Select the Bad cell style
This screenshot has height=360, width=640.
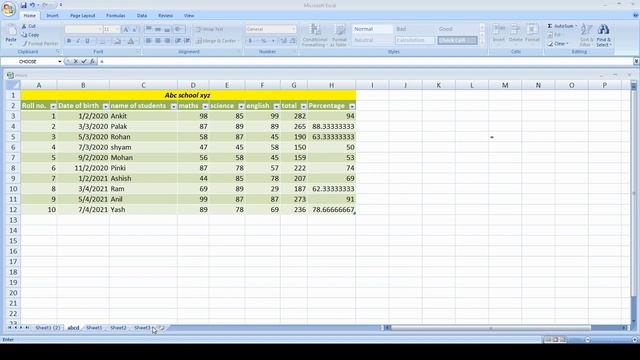(x=414, y=29)
